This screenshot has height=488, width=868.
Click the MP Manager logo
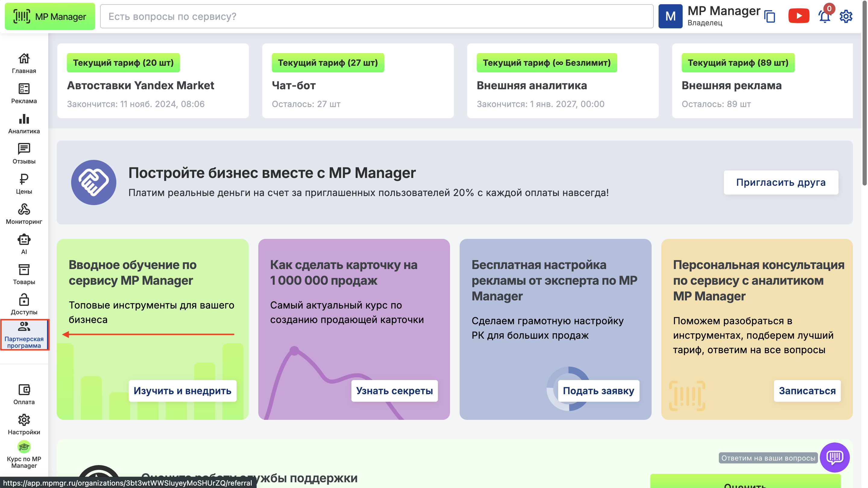click(x=50, y=17)
